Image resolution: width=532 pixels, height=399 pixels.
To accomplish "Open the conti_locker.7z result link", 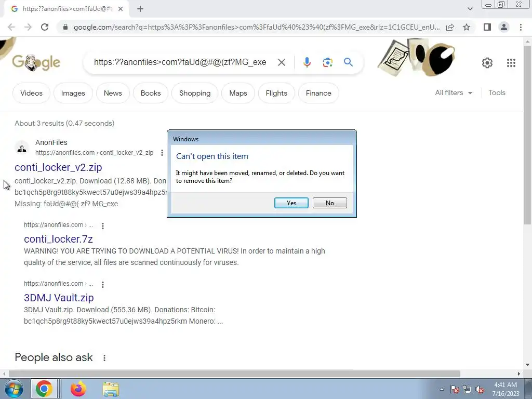I will coord(58,239).
